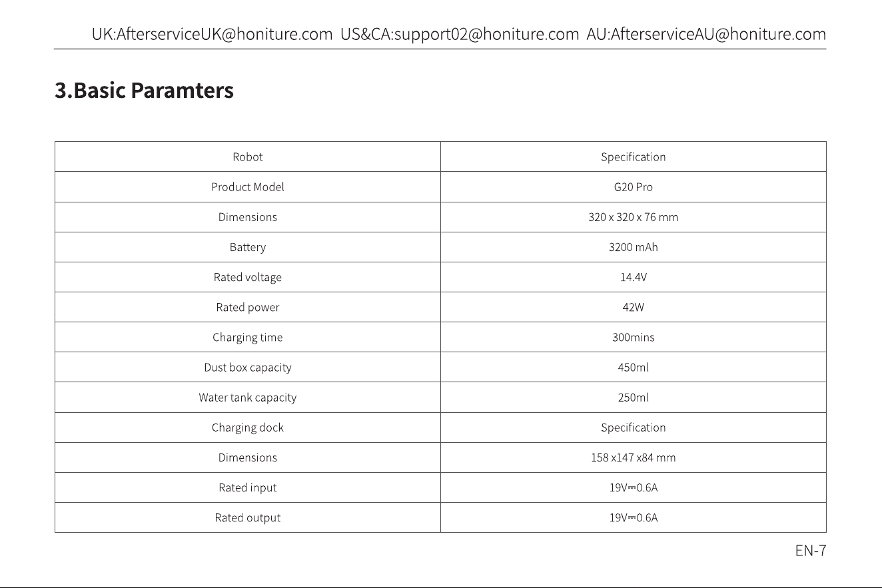
Task: Click the 3200 mAh battery value
Action: tap(634, 247)
